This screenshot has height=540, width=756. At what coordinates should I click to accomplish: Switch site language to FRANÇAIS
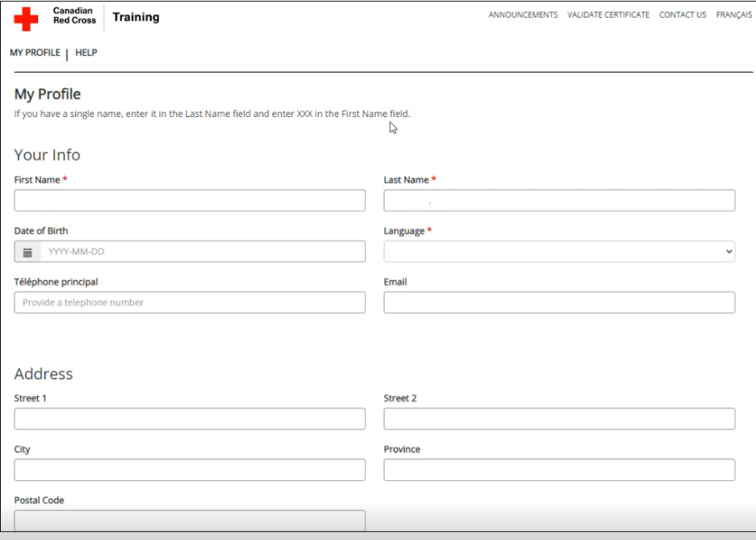(x=733, y=14)
